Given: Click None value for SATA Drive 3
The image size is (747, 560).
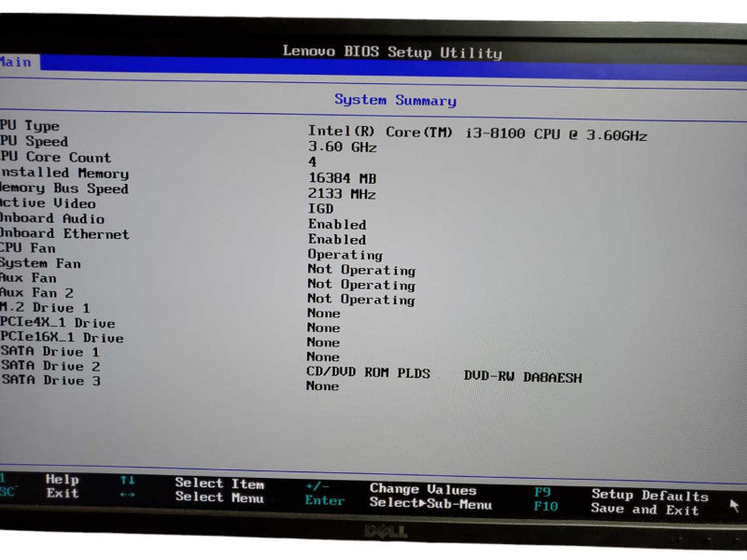Looking at the screenshot, I should click(322, 385).
